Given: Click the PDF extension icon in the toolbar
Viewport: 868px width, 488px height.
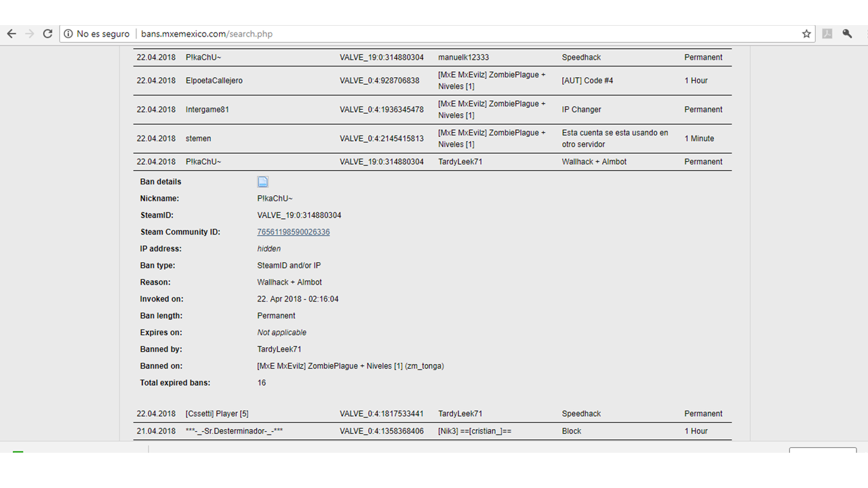Looking at the screenshot, I should pos(827,34).
